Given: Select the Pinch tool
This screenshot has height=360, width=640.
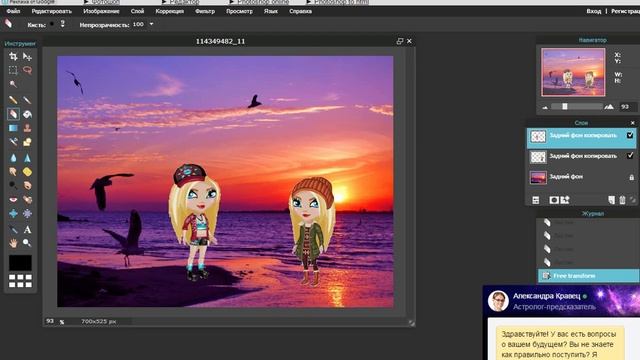Looking at the screenshot, I should coord(27,213).
